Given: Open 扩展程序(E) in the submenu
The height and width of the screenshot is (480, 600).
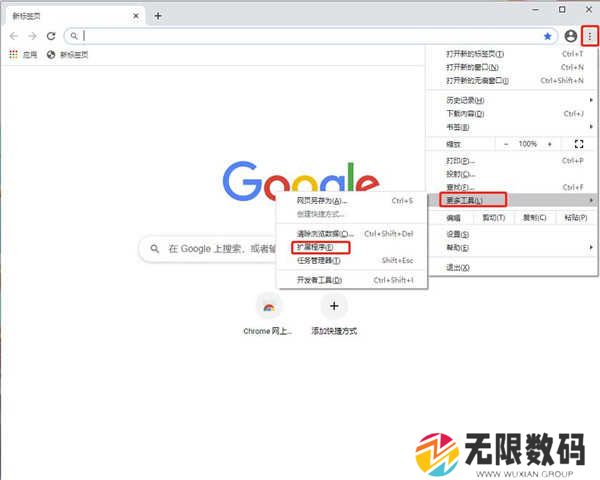Looking at the screenshot, I should [352, 247].
